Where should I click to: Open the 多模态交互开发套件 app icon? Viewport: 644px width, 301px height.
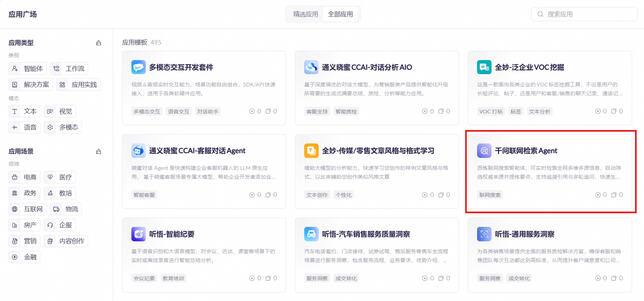tap(138, 67)
